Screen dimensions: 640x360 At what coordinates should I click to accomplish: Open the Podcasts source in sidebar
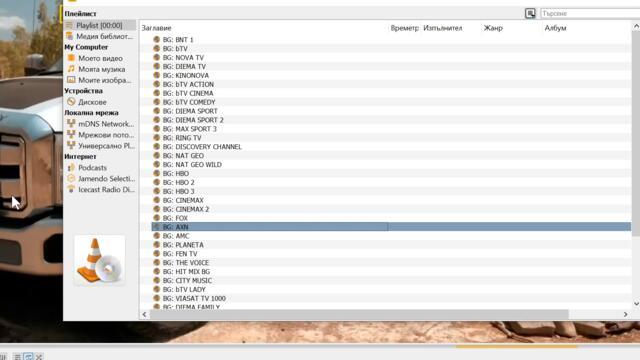point(93,168)
